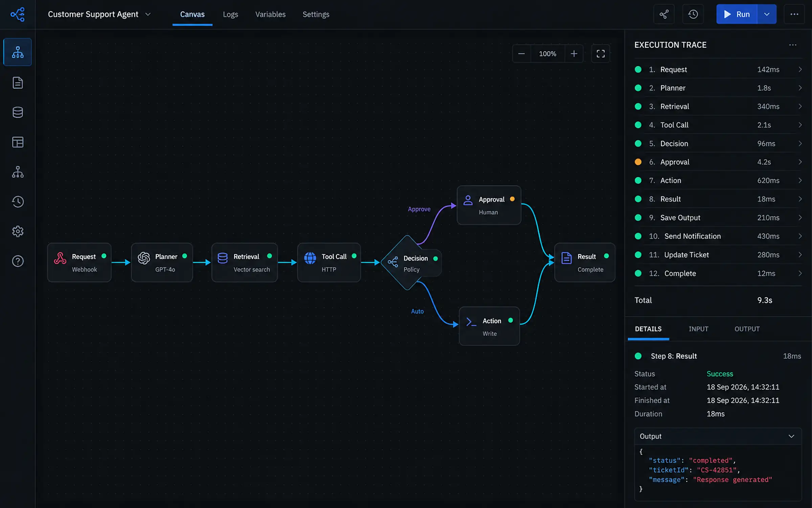Select the Action write node

(489, 326)
